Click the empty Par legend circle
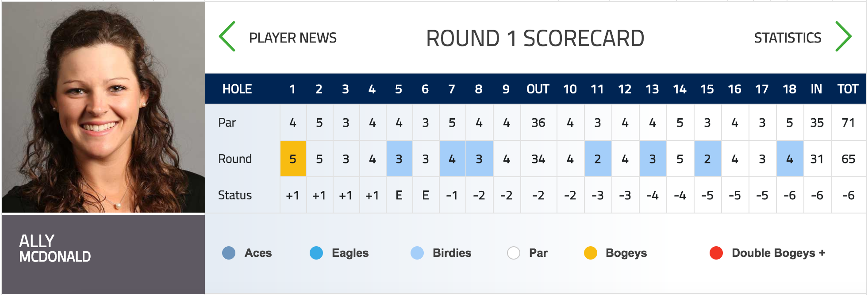The width and height of the screenshot is (868, 295). [x=514, y=253]
